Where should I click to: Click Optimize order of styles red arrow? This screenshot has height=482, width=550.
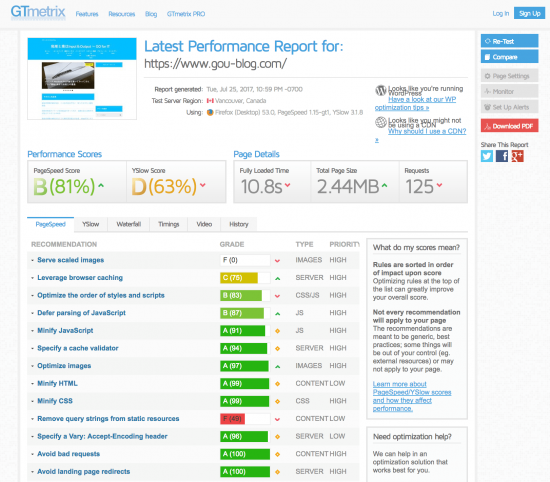point(277,296)
